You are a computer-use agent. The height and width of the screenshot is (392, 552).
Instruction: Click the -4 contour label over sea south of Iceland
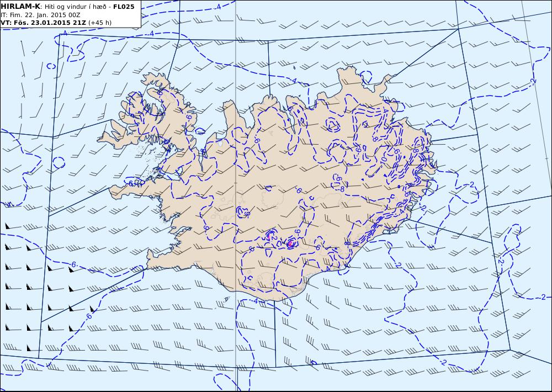coord(255,301)
